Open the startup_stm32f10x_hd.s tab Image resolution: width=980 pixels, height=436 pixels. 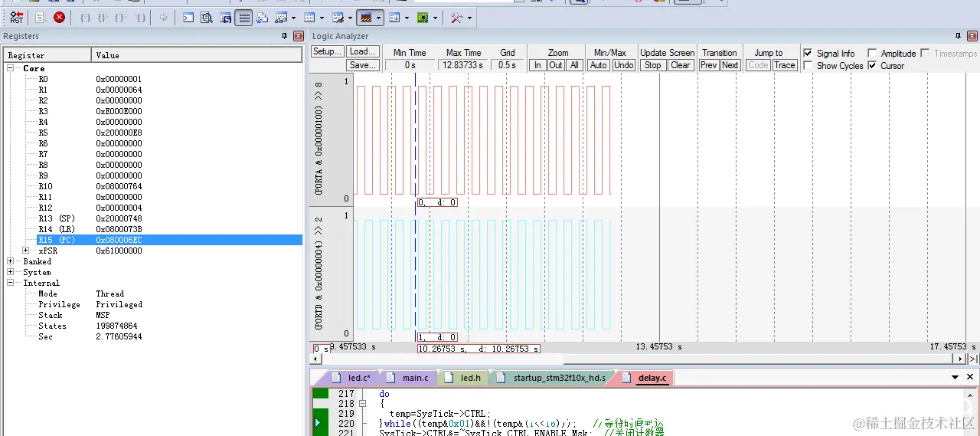click(x=552, y=378)
